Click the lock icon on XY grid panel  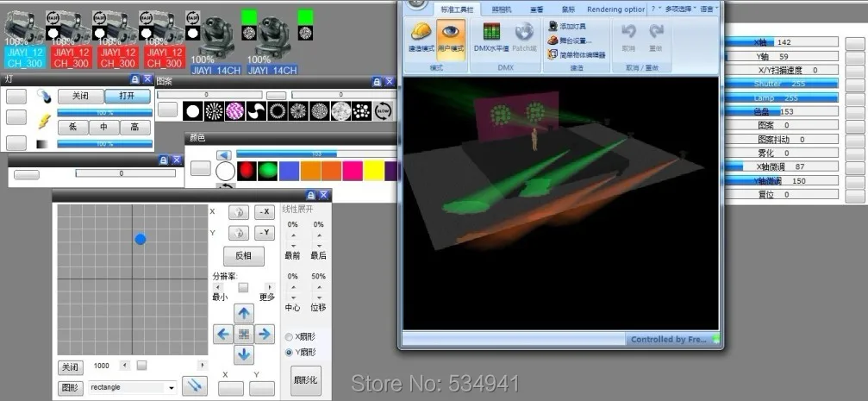(x=311, y=195)
